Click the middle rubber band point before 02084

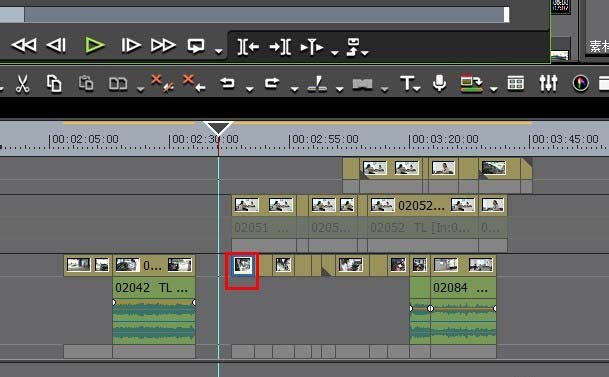(x=430, y=309)
